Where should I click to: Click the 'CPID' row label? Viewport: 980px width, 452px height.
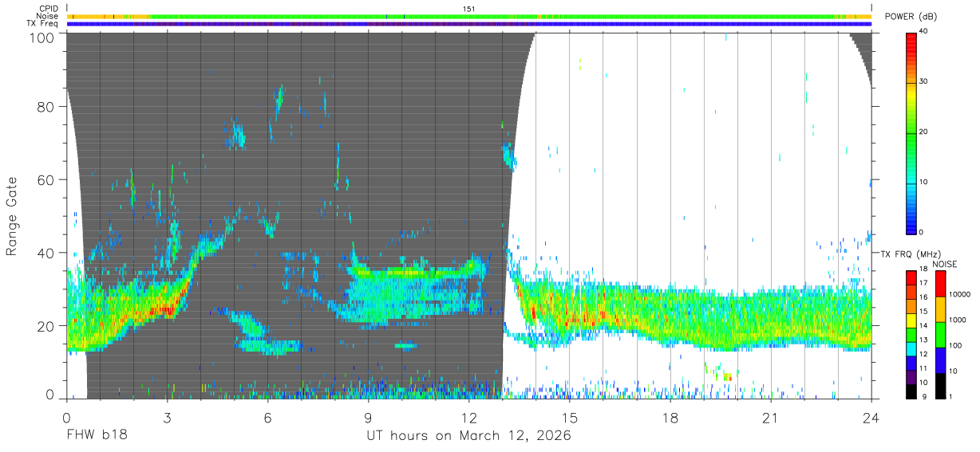49,9
